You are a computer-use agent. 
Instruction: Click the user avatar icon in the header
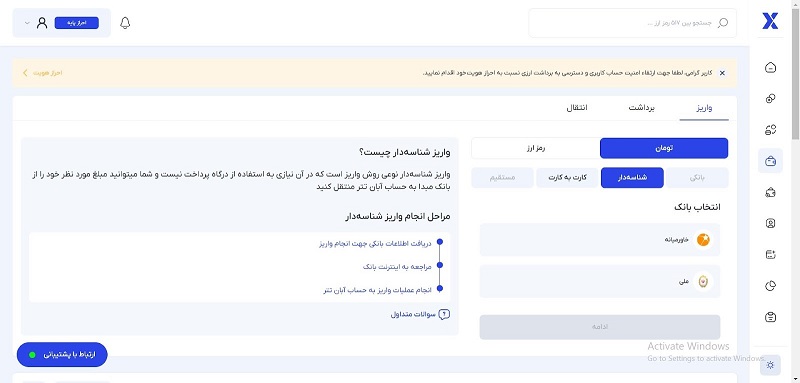point(42,23)
